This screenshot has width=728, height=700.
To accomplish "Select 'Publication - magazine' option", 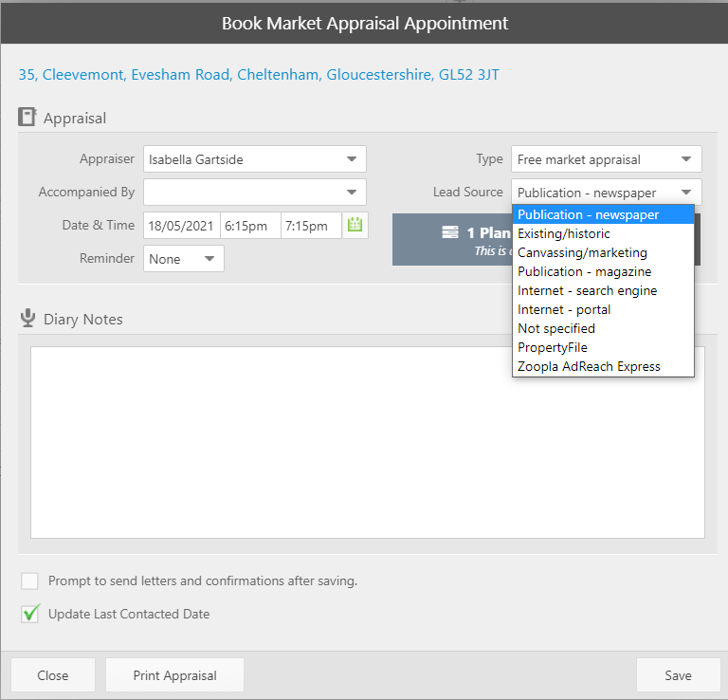I will (603, 271).
